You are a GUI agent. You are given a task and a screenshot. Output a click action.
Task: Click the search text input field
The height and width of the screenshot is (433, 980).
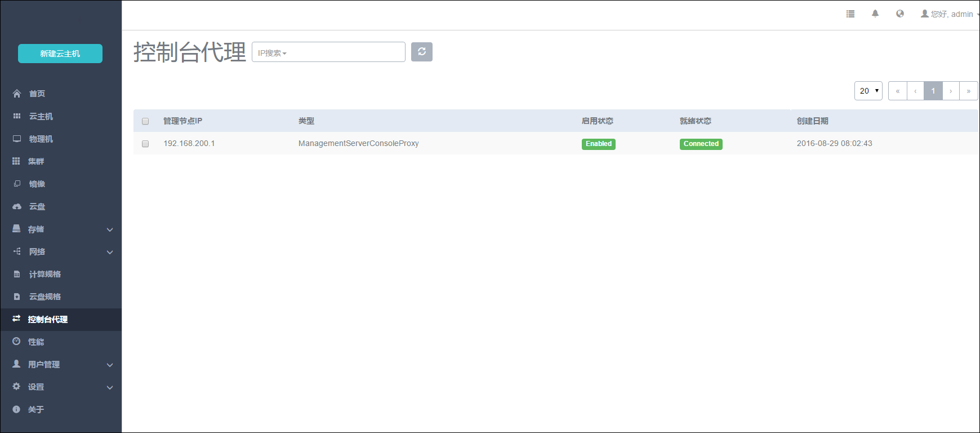coord(328,52)
